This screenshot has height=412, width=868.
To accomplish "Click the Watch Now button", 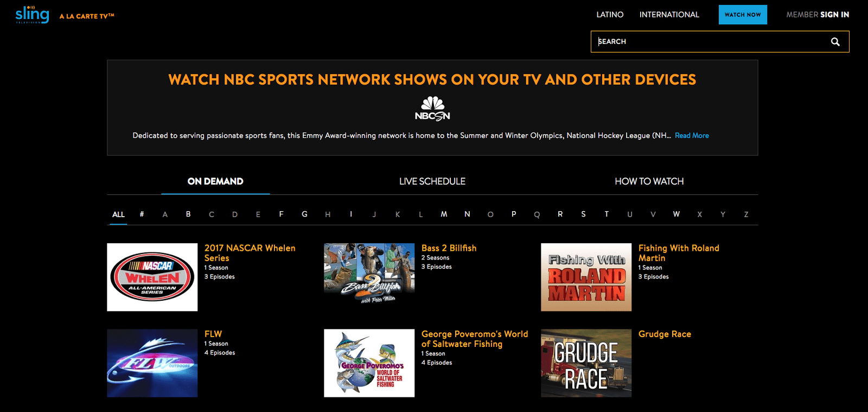I will (743, 15).
